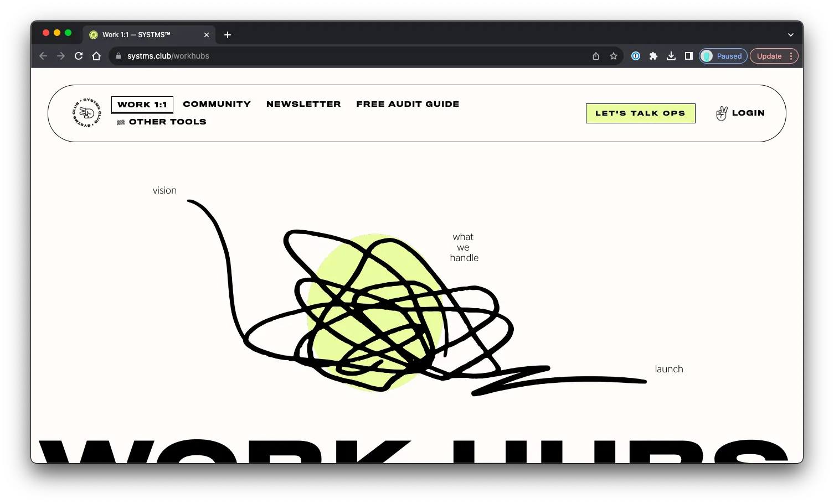Open the Chrome three-dot menu
The width and height of the screenshot is (834, 504).
pos(791,56)
